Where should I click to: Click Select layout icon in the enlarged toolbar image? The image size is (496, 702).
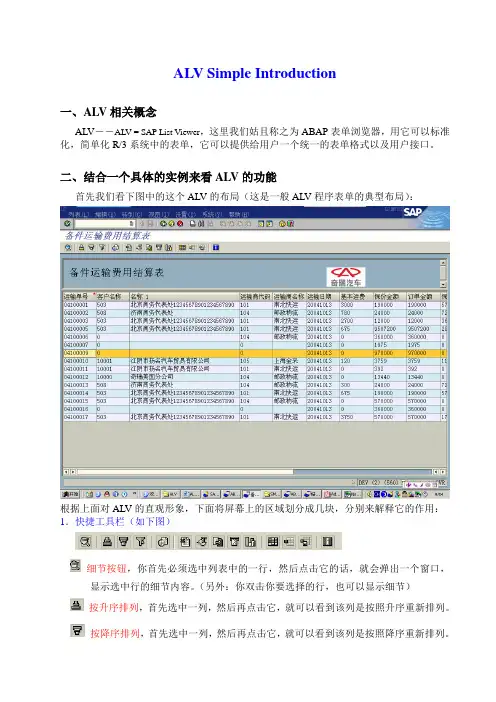pyautogui.click(x=289, y=542)
